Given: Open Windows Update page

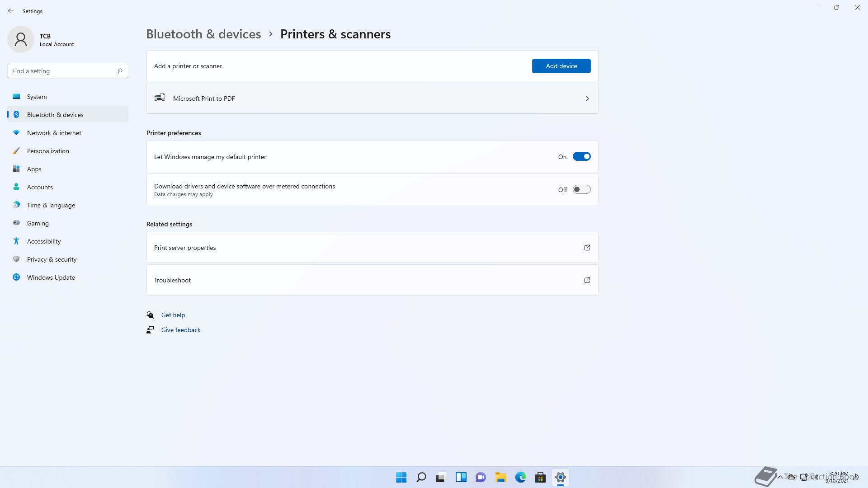Looking at the screenshot, I should pyautogui.click(x=68, y=277).
